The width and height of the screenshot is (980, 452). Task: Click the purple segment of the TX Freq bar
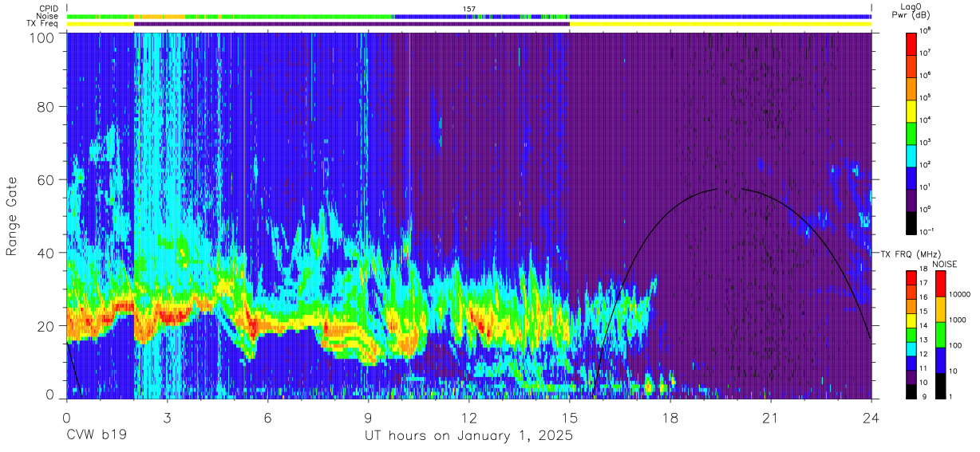[352, 24]
